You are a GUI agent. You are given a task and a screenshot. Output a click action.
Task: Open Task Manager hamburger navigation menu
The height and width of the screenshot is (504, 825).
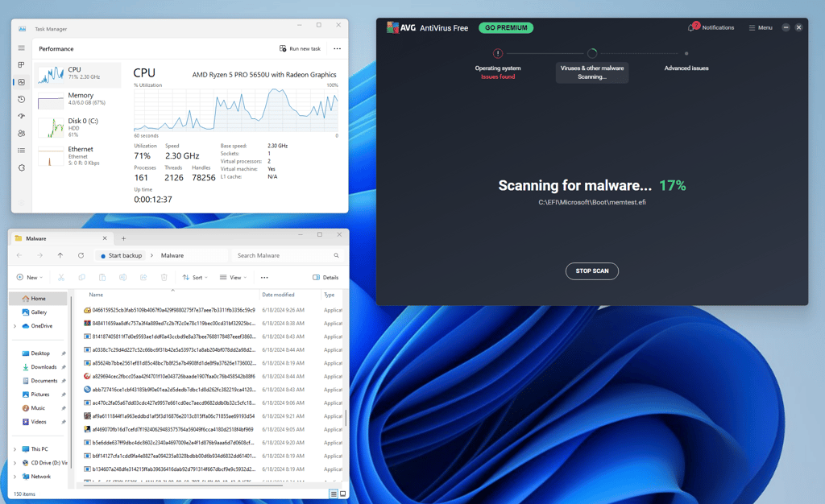pos(21,48)
